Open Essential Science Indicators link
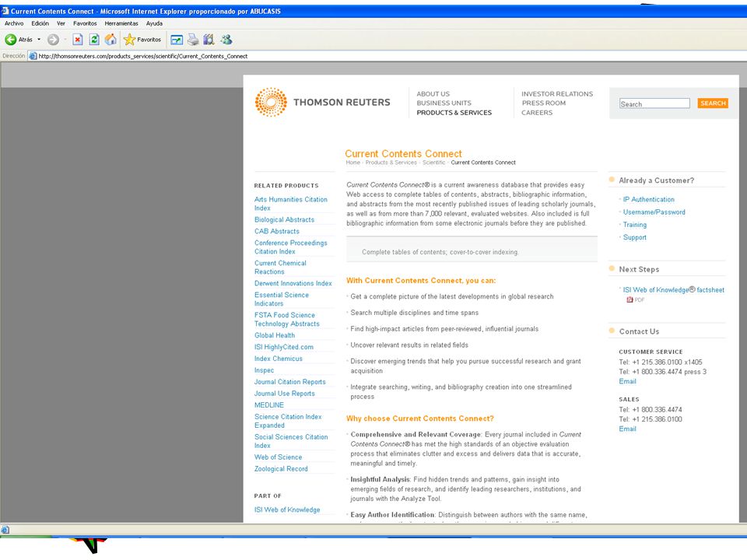 (x=282, y=299)
